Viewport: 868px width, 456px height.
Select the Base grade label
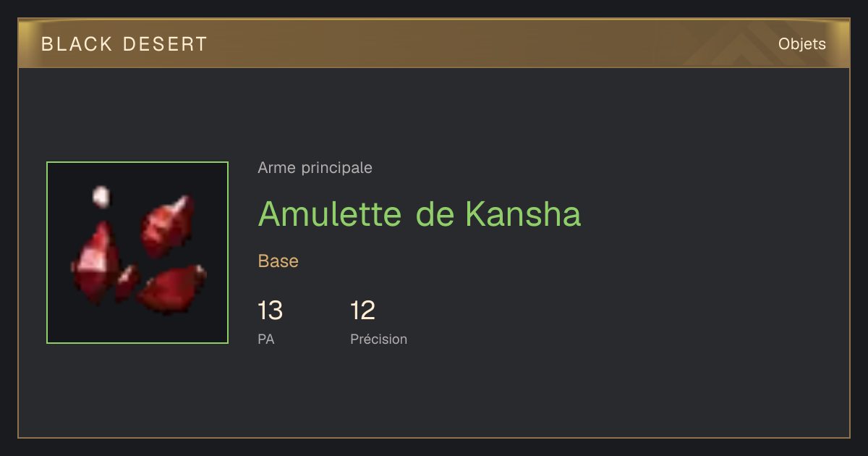278,261
